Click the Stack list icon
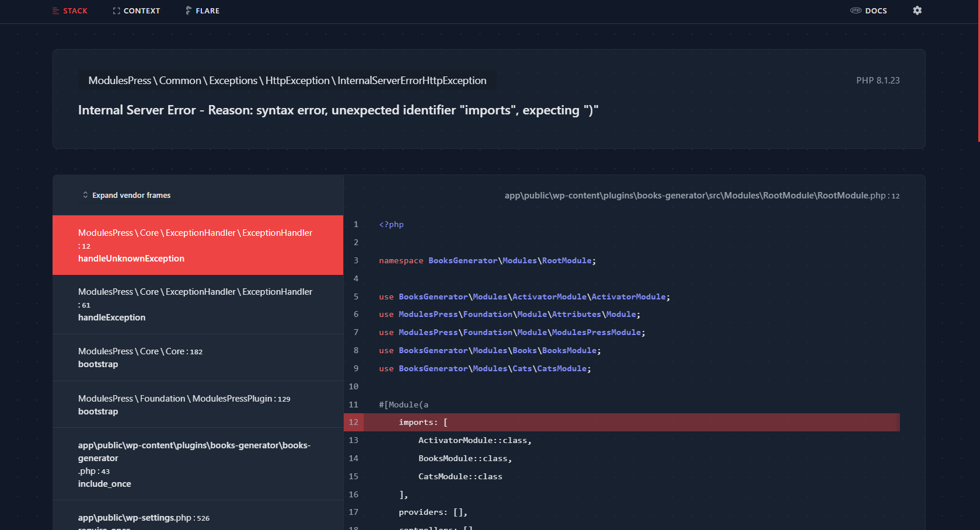Image resolution: width=980 pixels, height=530 pixels. 56,11
